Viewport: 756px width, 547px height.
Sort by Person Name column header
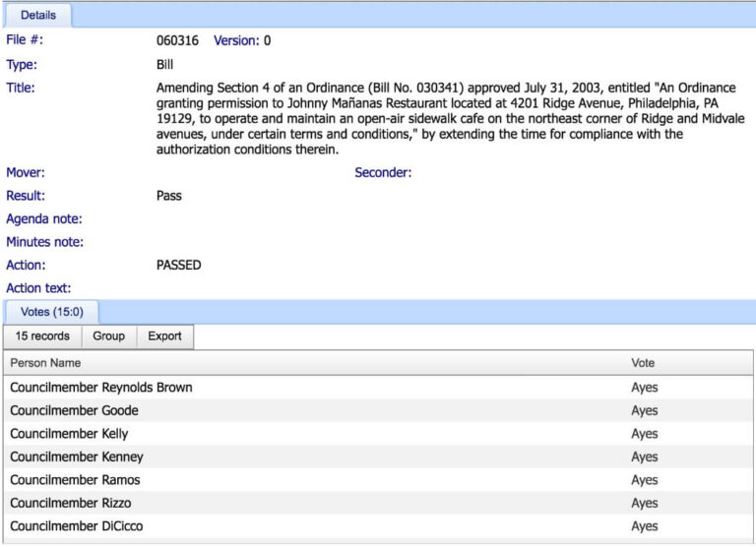tap(46, 363)
